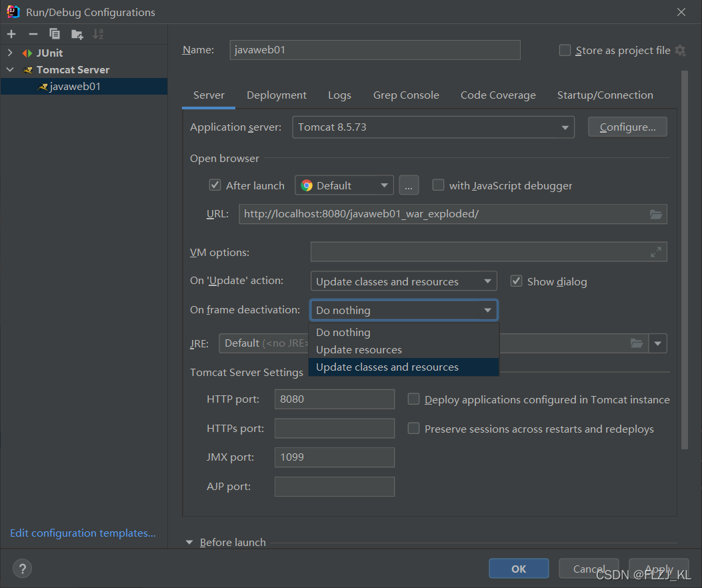Browse URL field folder icon
The height and width of the screenshot is (588, 702).
point(656,214)
